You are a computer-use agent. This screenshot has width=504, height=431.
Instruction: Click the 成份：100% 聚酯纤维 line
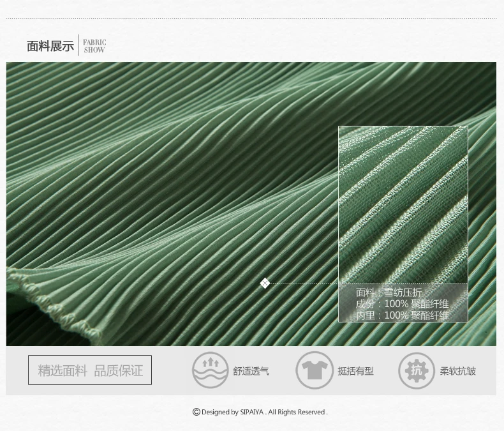click(x=402, y=304)
